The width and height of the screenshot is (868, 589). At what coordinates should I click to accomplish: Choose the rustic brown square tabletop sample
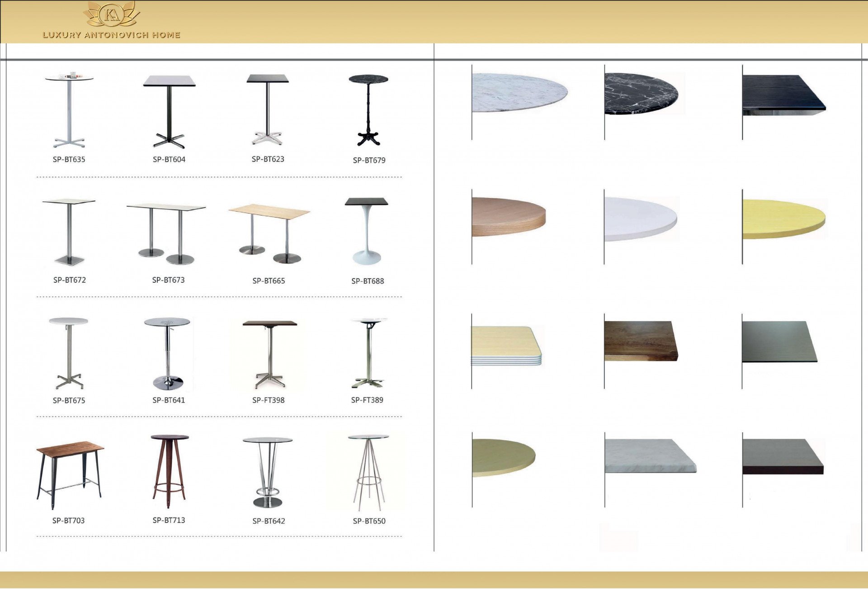point(641,341)
